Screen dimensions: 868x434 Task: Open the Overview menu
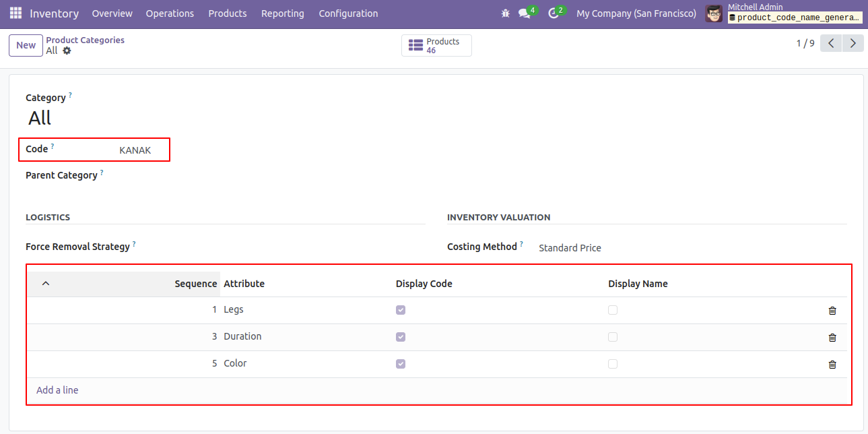coord(112,13)
